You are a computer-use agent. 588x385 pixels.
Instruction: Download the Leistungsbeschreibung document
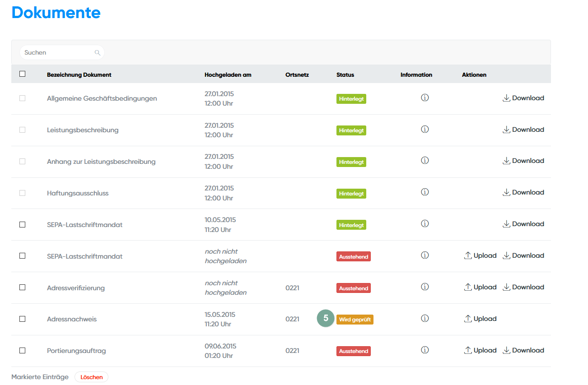click(x=523, y=130)
